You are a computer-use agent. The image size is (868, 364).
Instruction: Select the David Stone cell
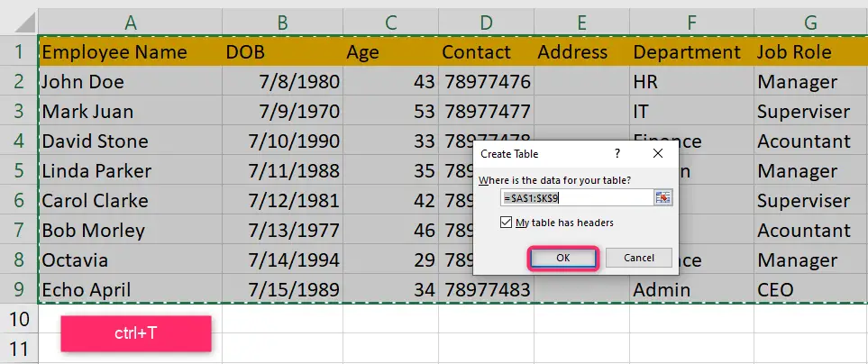130,141
